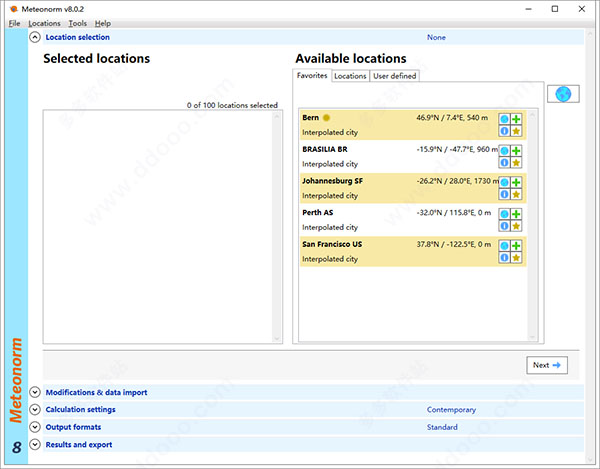Open the world map globe button

click(563, 94)
